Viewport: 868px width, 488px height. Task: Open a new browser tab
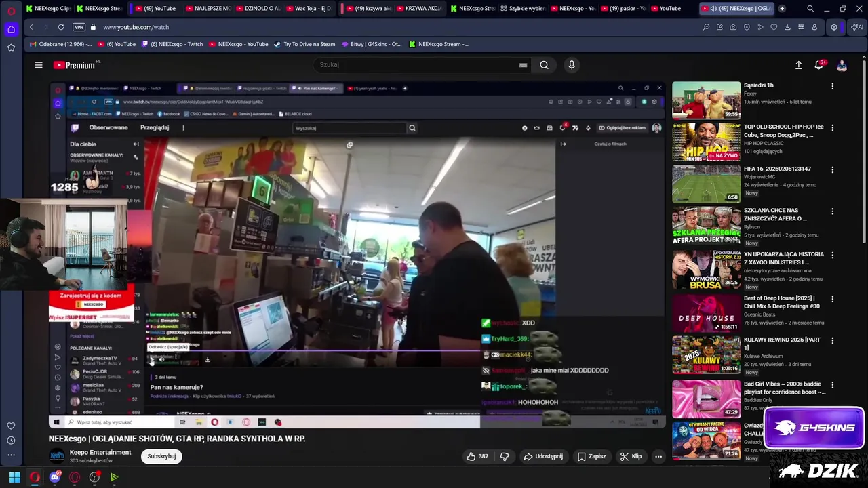point(782,9)
